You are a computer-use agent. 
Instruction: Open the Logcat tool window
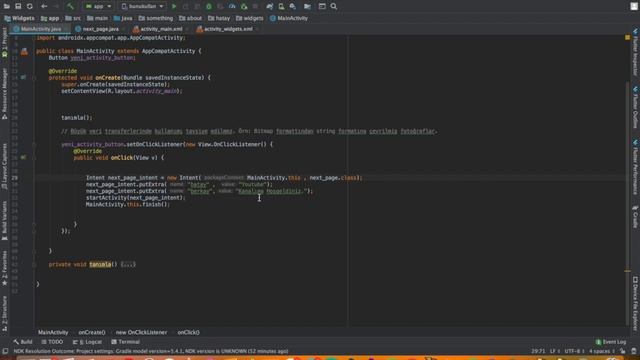pyautogui.click(x=87, y=342)
